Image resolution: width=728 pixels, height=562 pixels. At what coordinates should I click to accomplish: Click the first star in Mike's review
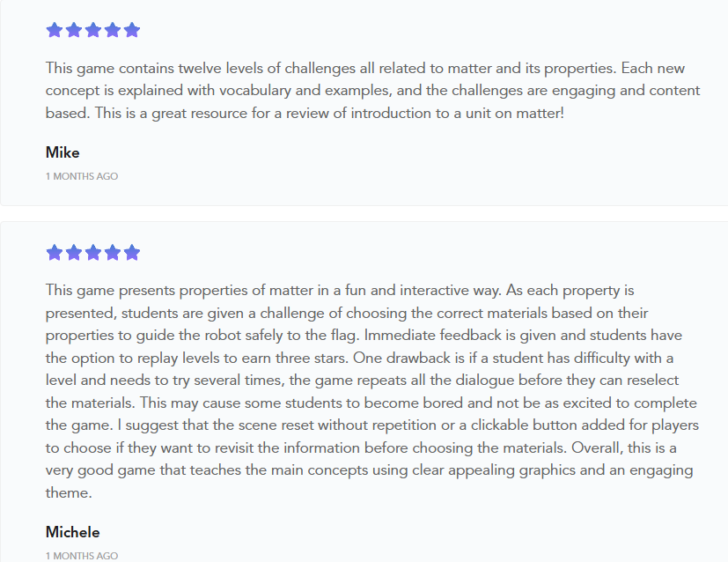point(54,30)
